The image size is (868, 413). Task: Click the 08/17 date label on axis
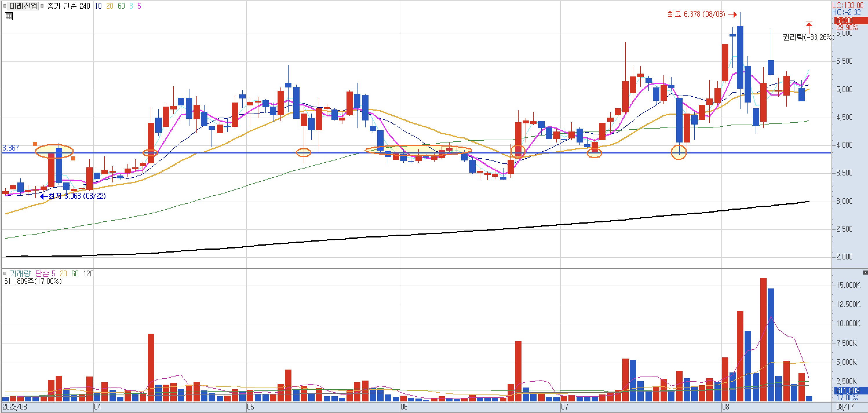click(x=845, y=407)
